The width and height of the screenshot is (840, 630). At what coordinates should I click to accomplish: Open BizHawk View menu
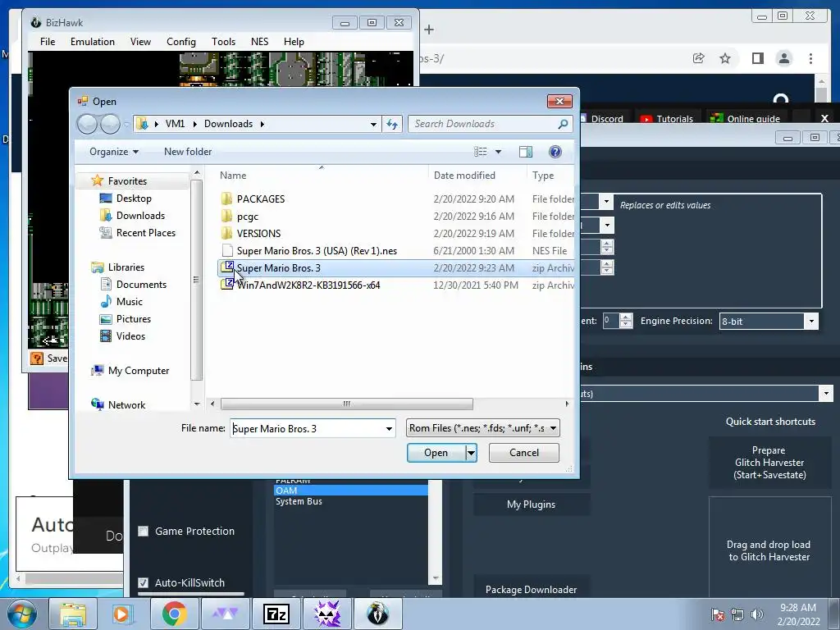click(140, 42)
